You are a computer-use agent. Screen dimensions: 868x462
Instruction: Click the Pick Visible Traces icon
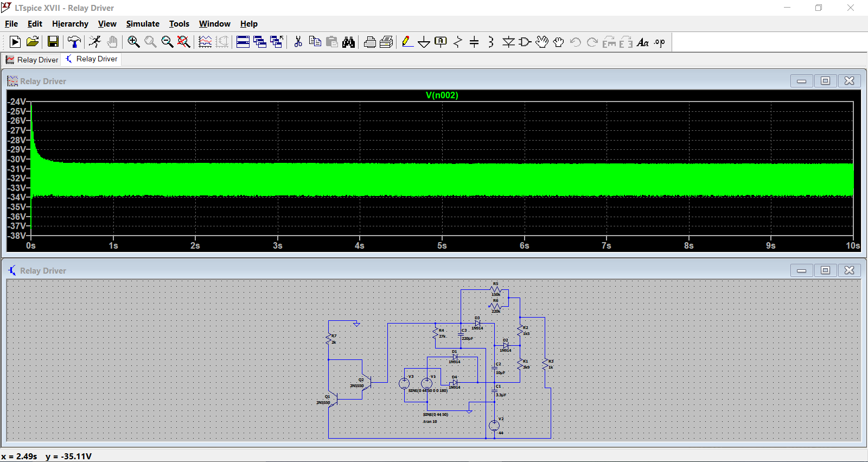205,42
